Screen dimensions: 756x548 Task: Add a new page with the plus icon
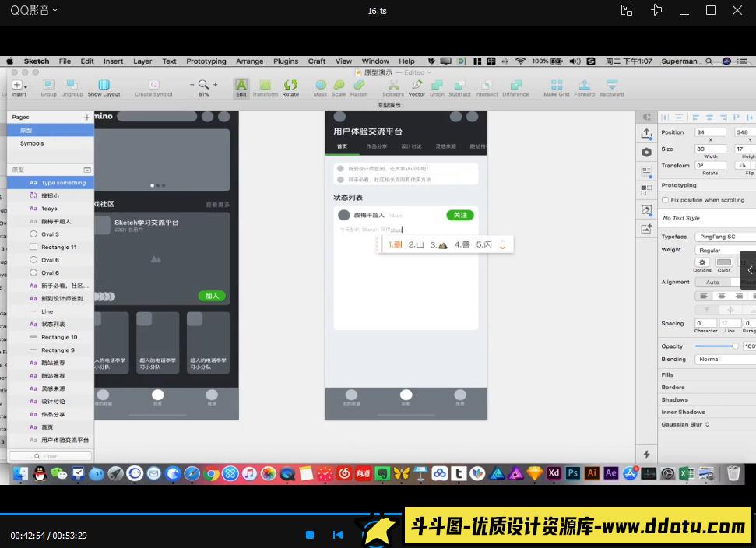tap(86, 117)
